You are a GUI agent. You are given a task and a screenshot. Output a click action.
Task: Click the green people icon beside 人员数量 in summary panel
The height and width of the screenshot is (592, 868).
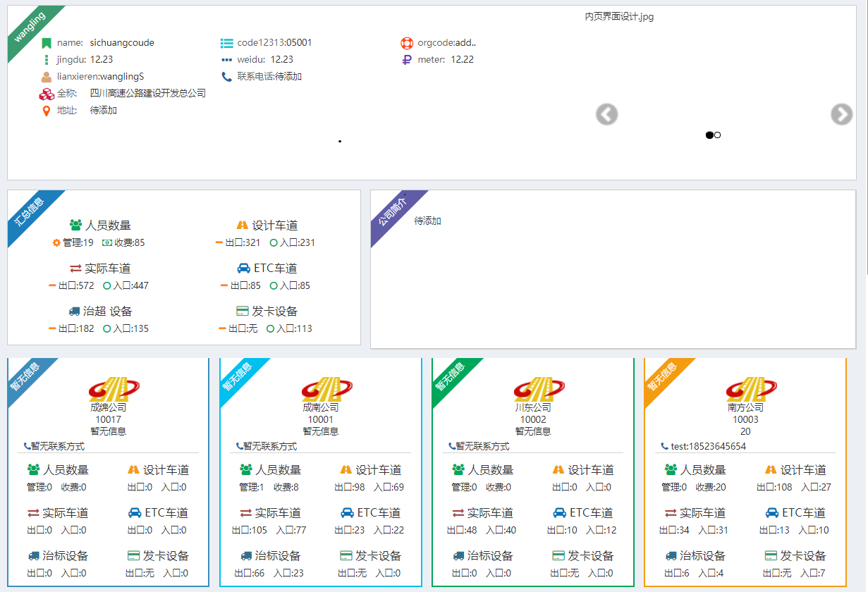75,226
